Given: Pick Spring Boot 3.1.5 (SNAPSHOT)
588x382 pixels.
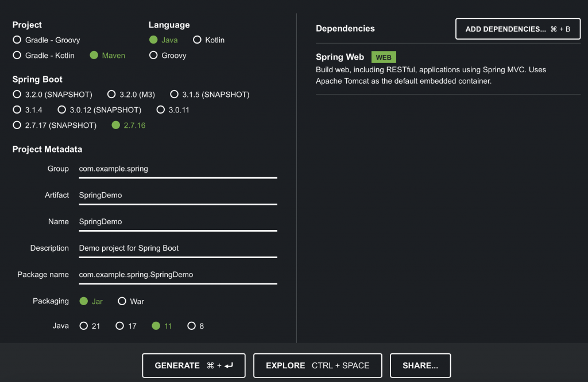Looking at the screenshot, I should coord(210,95).
